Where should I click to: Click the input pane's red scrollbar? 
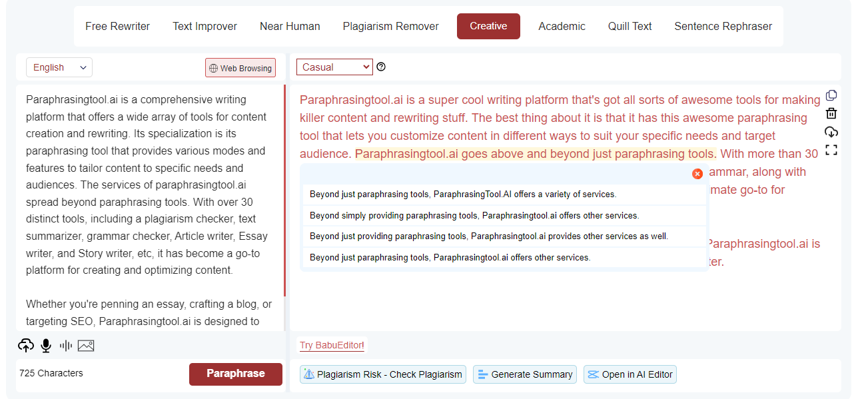285,191
